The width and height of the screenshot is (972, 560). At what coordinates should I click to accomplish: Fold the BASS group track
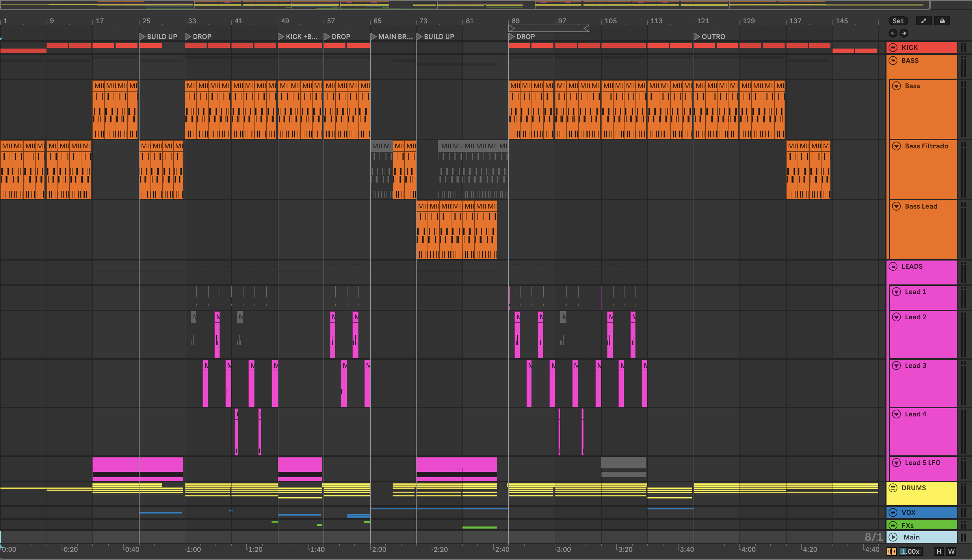[893, 61]
